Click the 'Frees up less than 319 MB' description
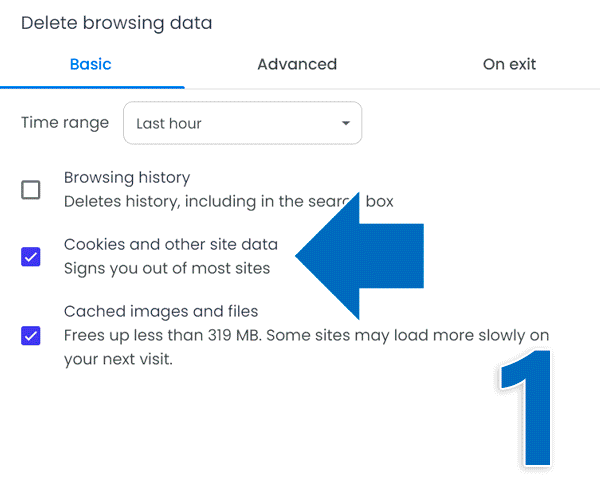 coord(160,336)
